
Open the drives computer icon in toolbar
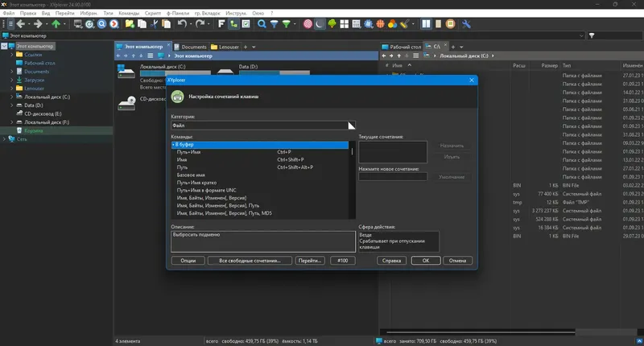tap(77, 24)
